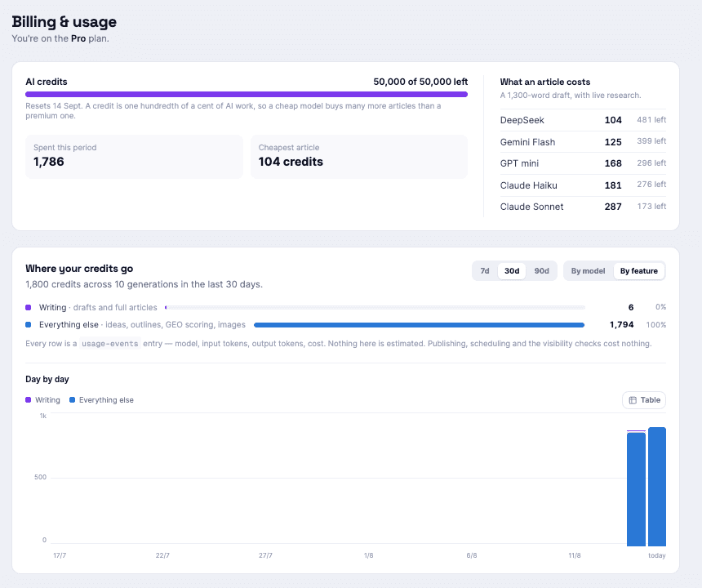Click "50,000 of 50,000 left" text
The image size is (702, 588).
[x=420, y=82]
